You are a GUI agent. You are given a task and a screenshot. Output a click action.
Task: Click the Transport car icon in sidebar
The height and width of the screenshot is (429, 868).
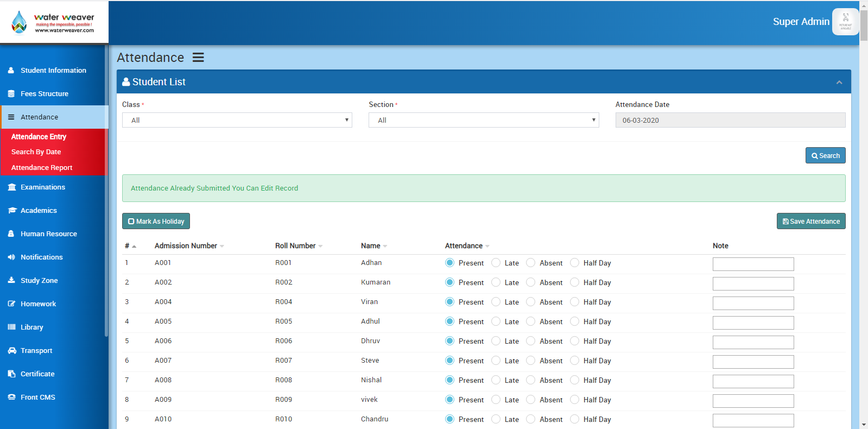click(12, 351)
